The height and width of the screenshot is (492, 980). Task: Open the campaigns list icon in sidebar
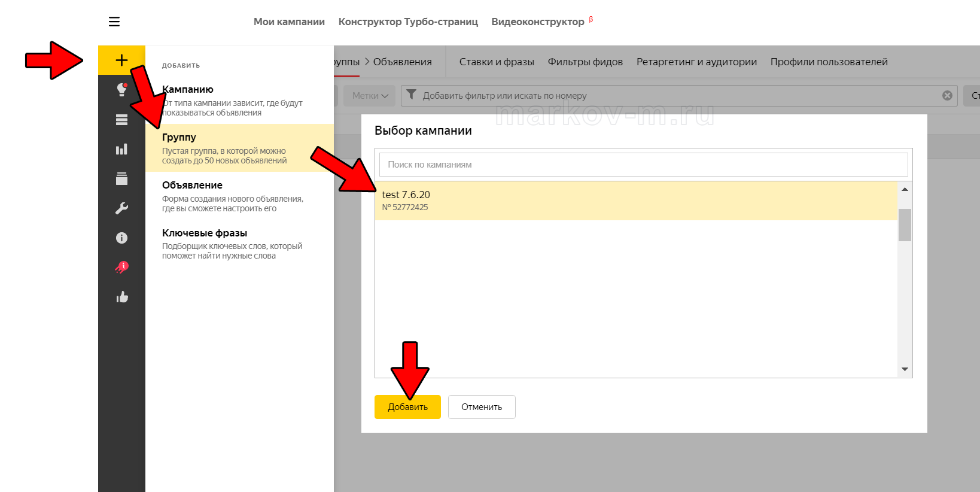[x=121, y=120]
